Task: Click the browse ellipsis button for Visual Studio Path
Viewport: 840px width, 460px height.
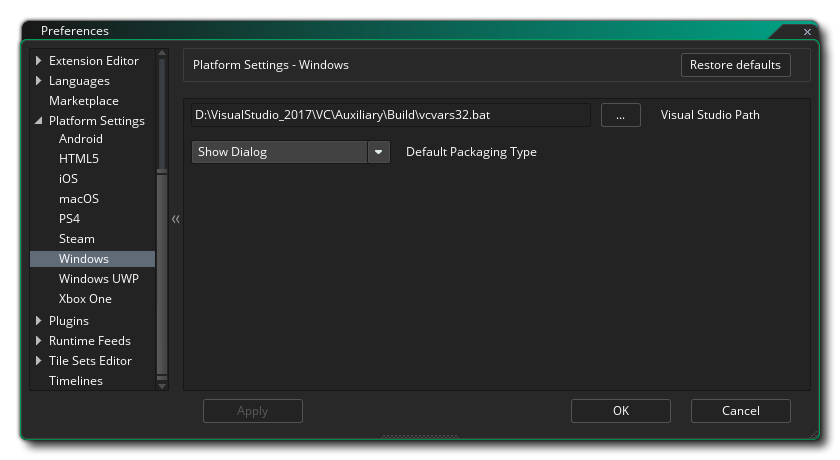Action: tap(620, 115)
